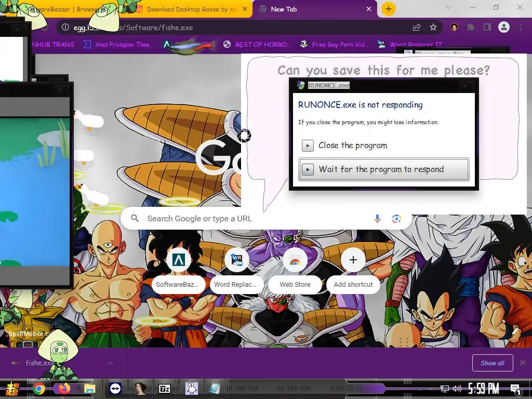Expand the tab search chevron

click(448, 7)
